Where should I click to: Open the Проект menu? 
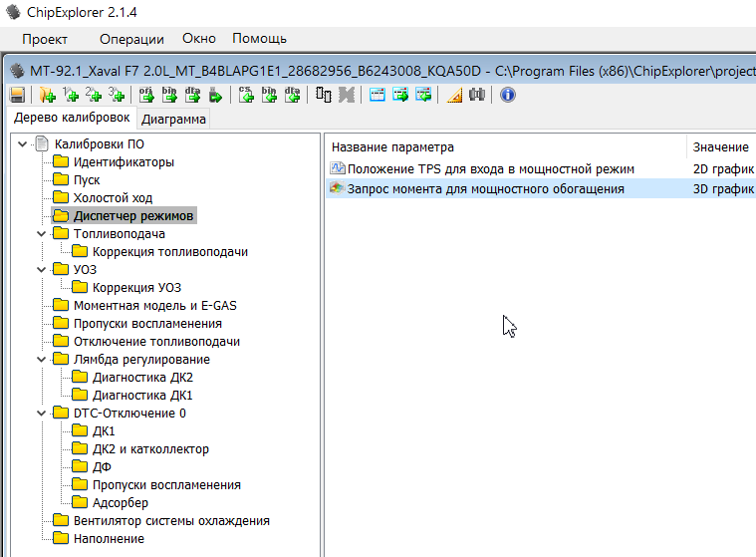(45, 39)
